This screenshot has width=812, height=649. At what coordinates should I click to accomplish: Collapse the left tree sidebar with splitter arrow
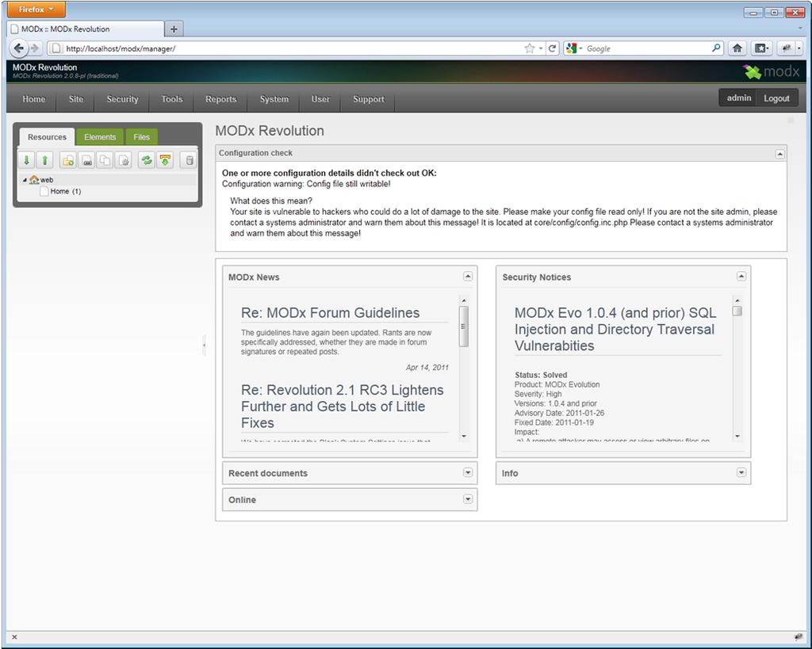204,345
